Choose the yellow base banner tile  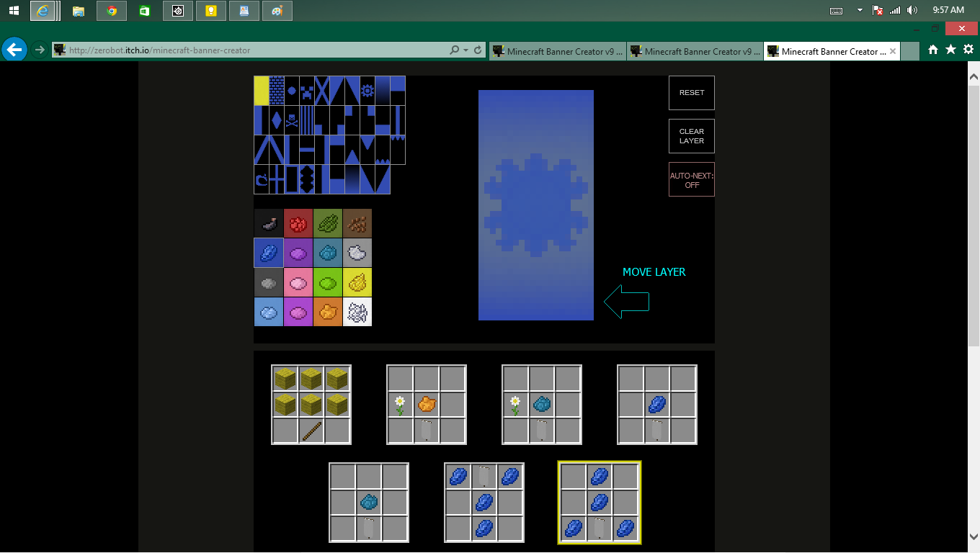click(261, 91)
